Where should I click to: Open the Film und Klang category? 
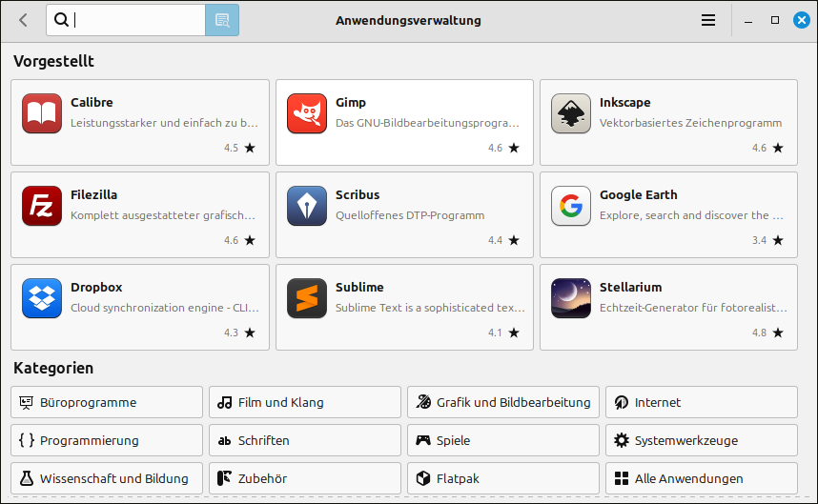pos(305,402)
